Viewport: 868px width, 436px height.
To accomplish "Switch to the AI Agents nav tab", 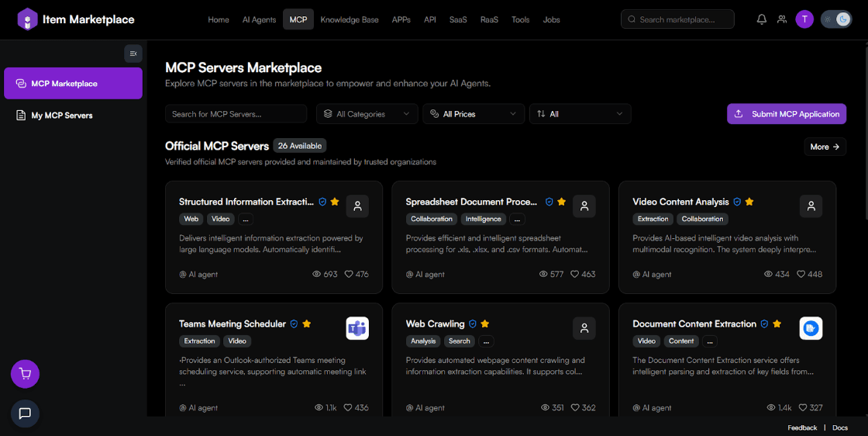I will [259, 19].
